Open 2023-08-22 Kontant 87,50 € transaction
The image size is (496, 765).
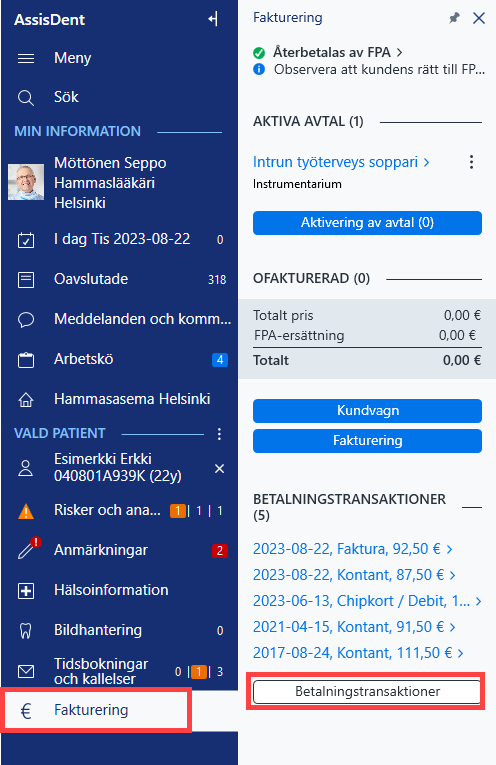[354, 575]
